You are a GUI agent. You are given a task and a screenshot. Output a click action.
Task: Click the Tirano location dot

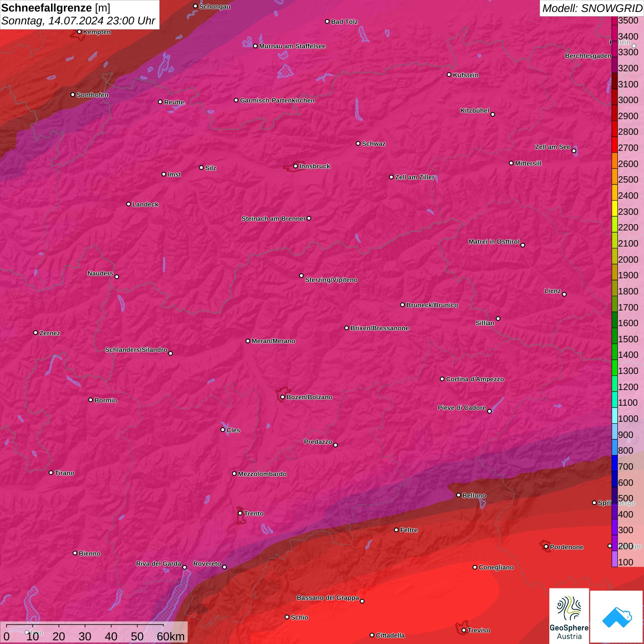51,472
